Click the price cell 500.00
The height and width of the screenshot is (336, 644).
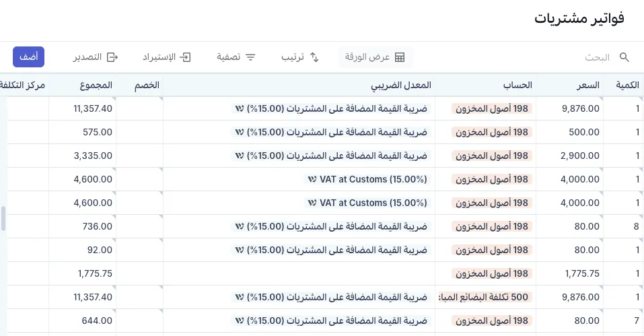(570, 132)
